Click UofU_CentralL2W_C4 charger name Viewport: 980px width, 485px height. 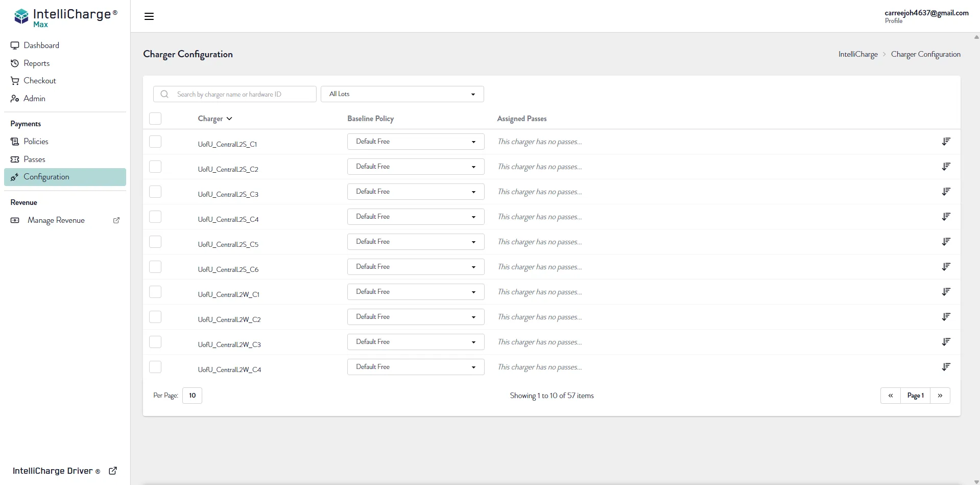(x=229, y=369)
